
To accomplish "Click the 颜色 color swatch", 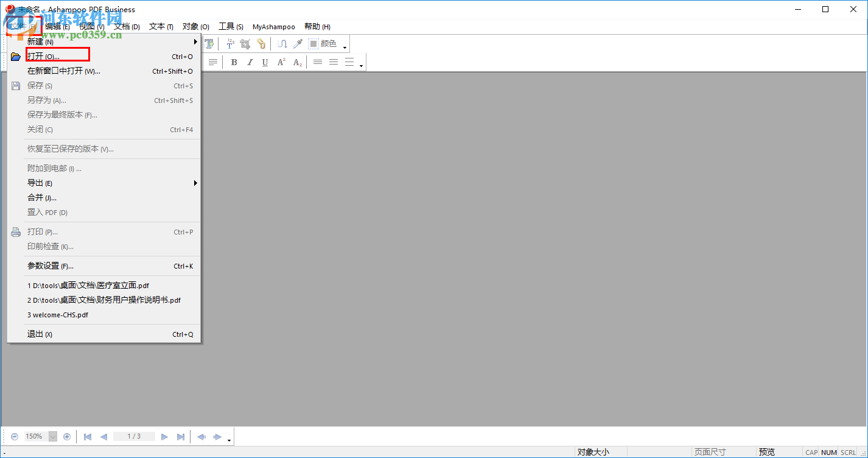I will tap(313, 44).
